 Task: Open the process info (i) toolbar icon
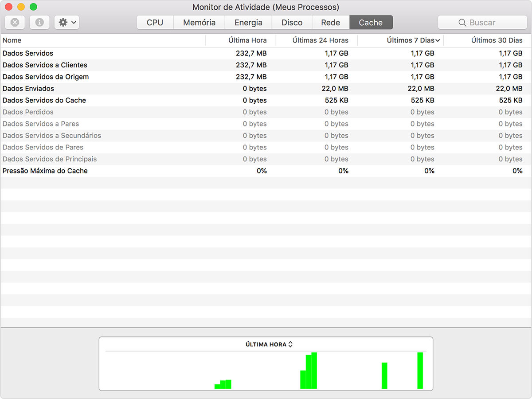click(x=39, y=22)
